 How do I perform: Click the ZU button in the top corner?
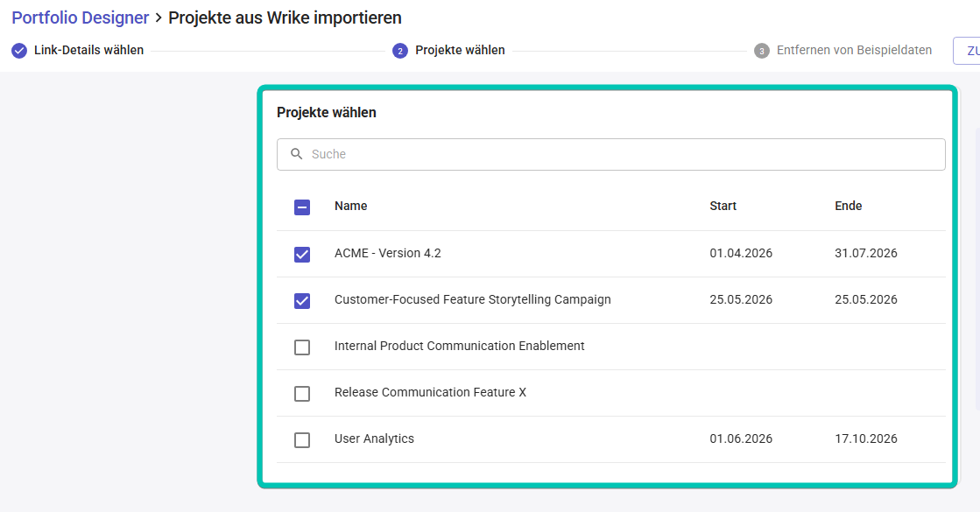970,50
